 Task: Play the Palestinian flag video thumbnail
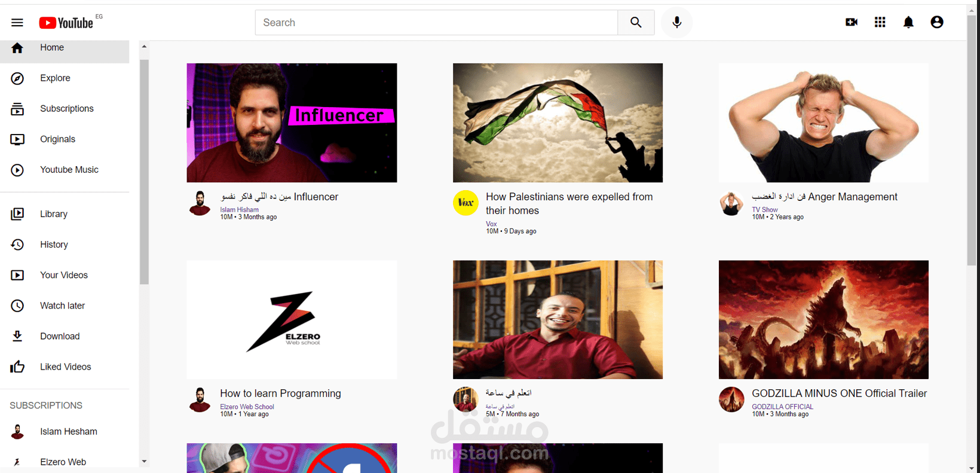(558, 123)
